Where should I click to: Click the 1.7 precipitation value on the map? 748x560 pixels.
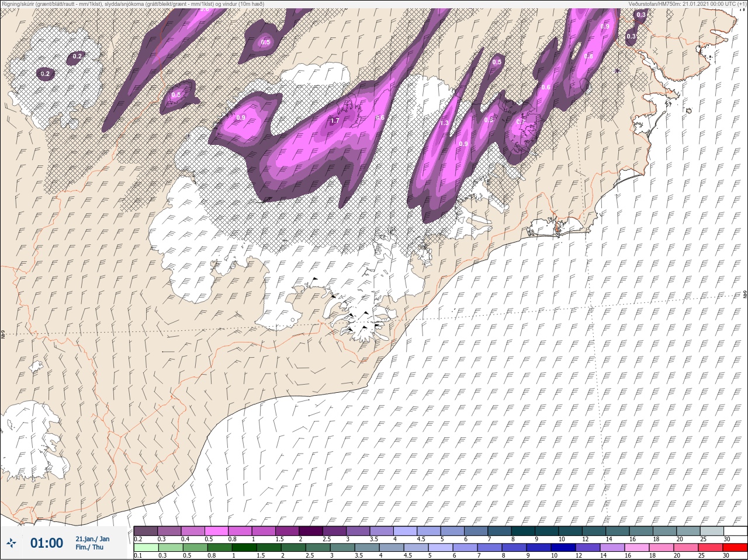[x=335, y=120]
